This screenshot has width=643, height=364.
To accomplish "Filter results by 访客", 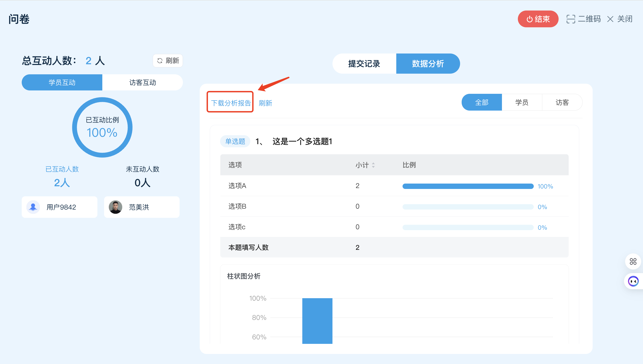I will tap(562, 102).
